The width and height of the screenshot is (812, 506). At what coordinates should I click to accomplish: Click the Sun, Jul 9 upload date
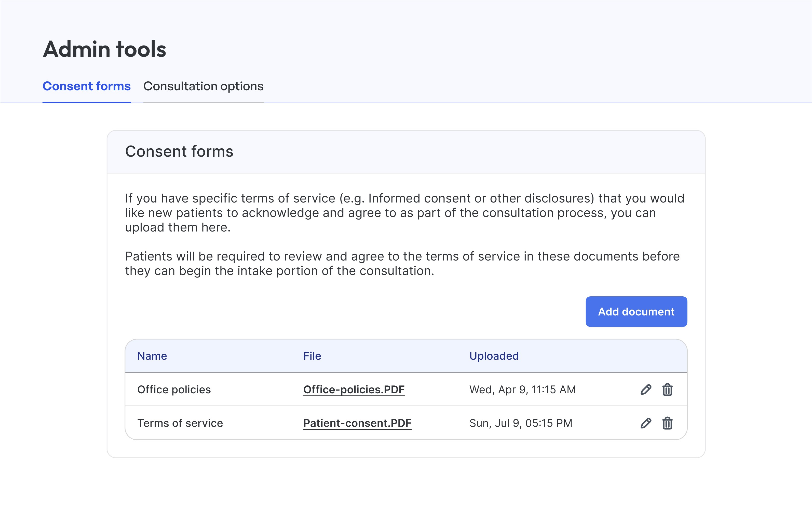tap(521, 423)
